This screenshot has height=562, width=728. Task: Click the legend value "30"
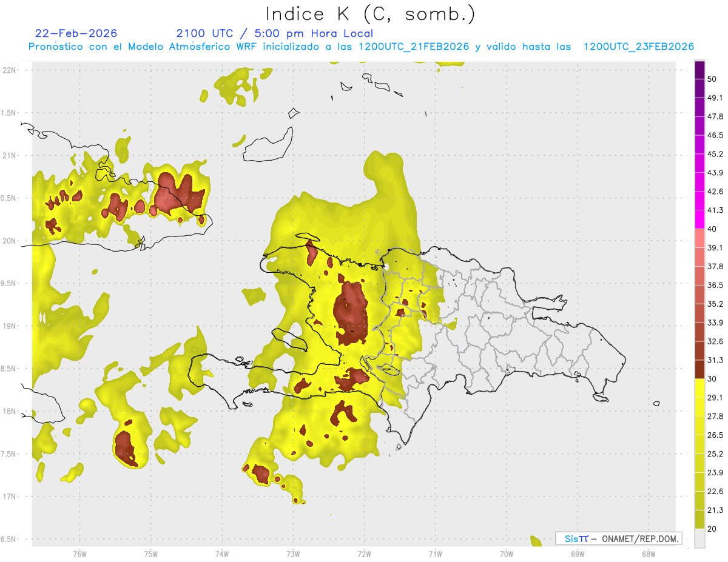712,380
